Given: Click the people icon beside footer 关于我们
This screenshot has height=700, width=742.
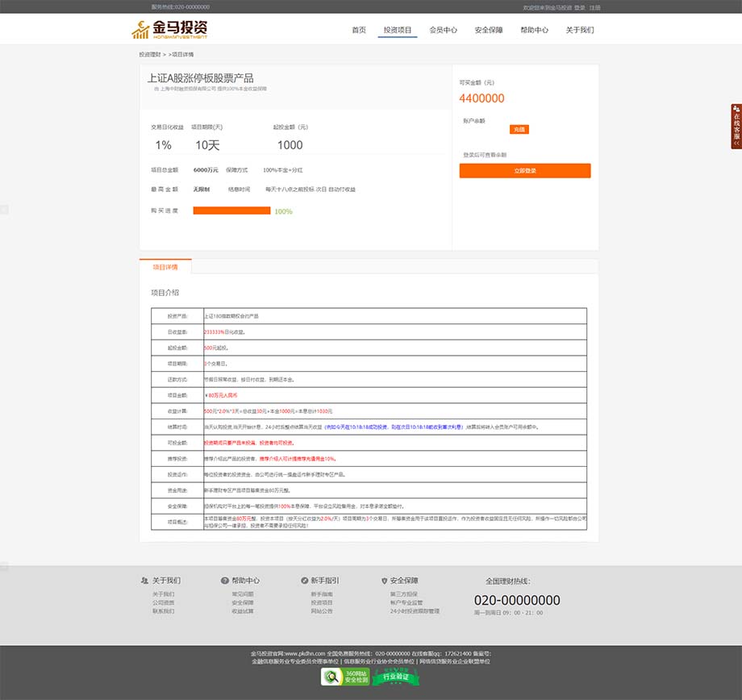Looking at the screenshot, I should pyautogui.click(x=144, y=581).
